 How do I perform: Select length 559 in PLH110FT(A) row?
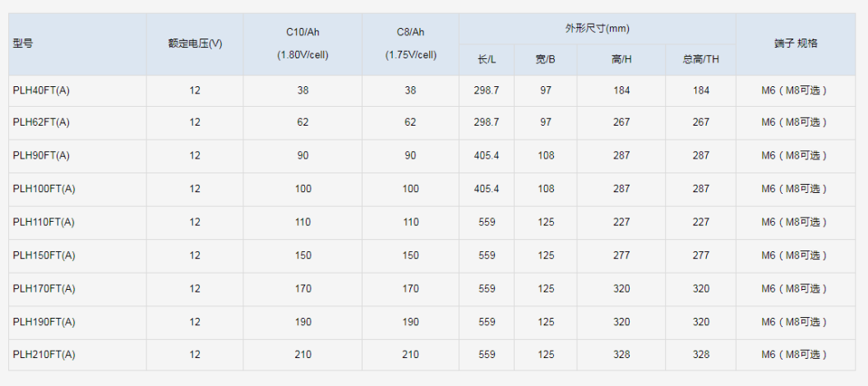pyautogui.click(x=487, y=222)
